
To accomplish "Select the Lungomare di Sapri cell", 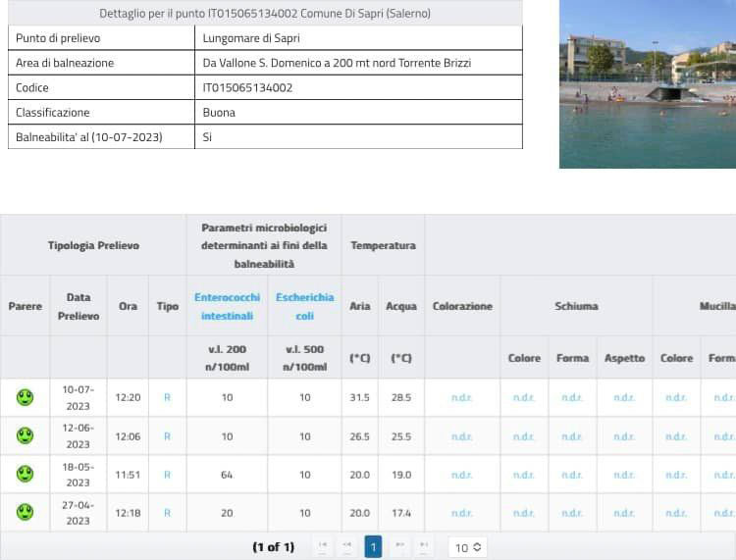I will (x=358, y=38).
